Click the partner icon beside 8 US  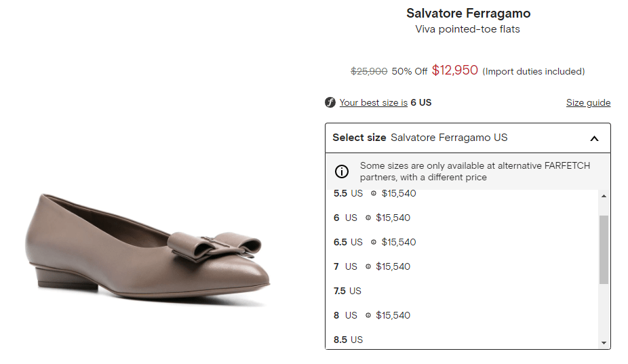368,316
